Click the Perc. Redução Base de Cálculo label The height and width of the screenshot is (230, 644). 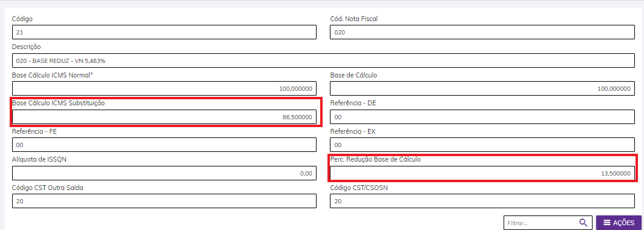pyautogui.click(x=375, y=159)
